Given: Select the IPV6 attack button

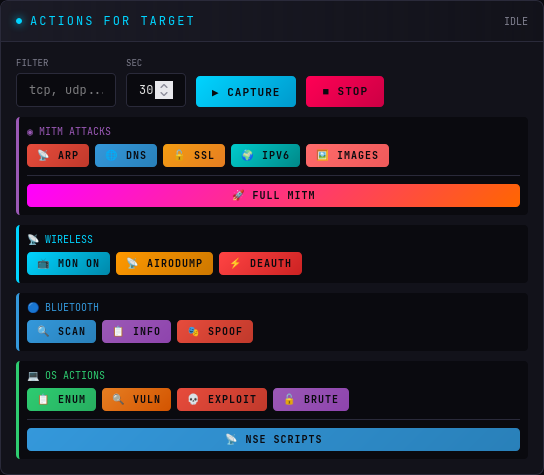Looking at the screenshot, I should coord(265,155).
